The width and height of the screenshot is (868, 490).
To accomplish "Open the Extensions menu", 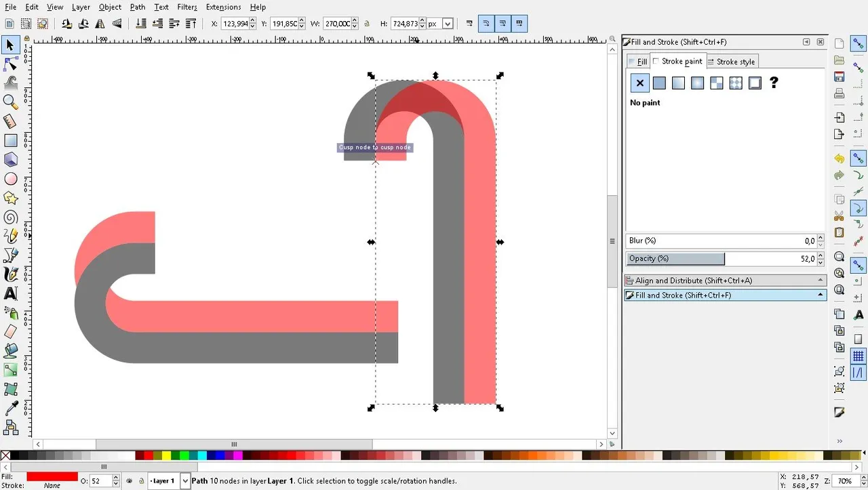I will pyautogui.click(x=223, y=7).
